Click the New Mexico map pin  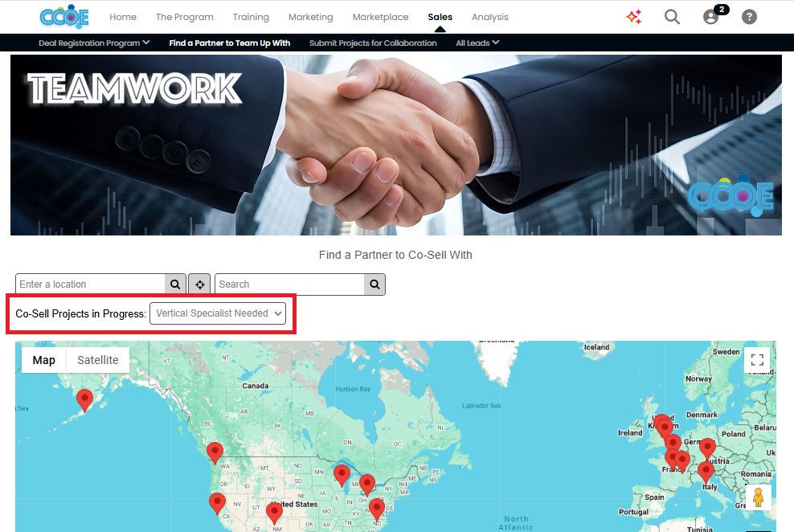click(x=274, y=513)
